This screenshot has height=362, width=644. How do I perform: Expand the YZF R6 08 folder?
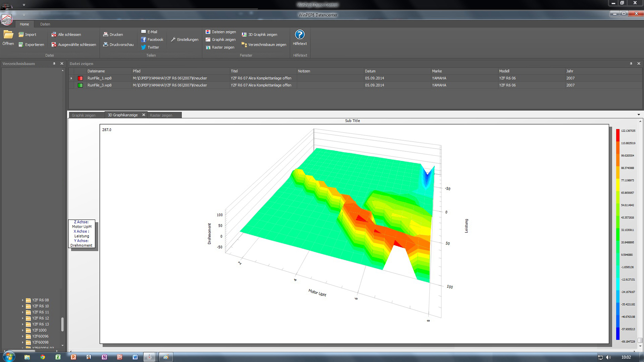pos(23,300)
